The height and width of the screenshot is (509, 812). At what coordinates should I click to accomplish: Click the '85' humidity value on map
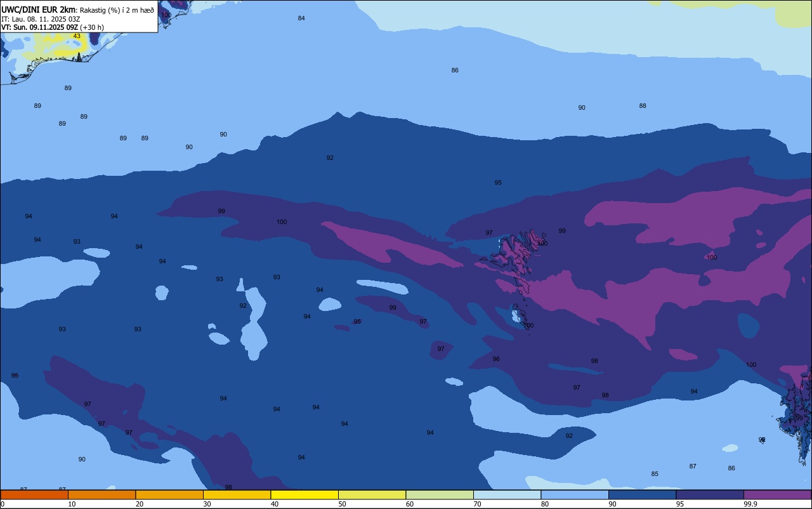(x=655, y=474)
